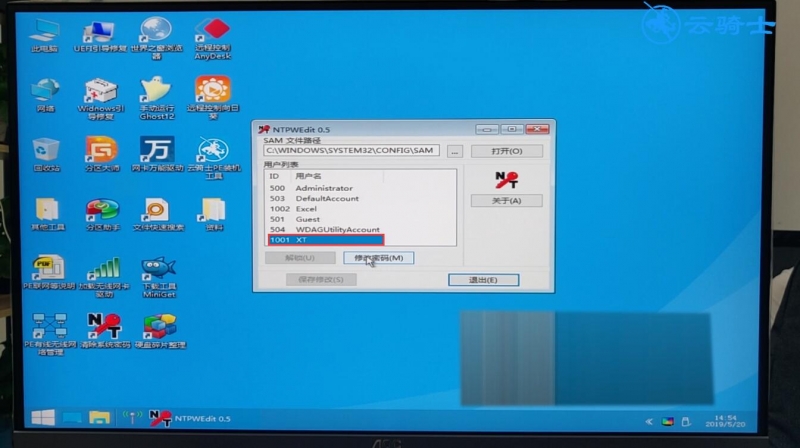This screenshot has width=800, height=448.
Task: Click the 退出(E) button
Action: [x=483, y=280]
